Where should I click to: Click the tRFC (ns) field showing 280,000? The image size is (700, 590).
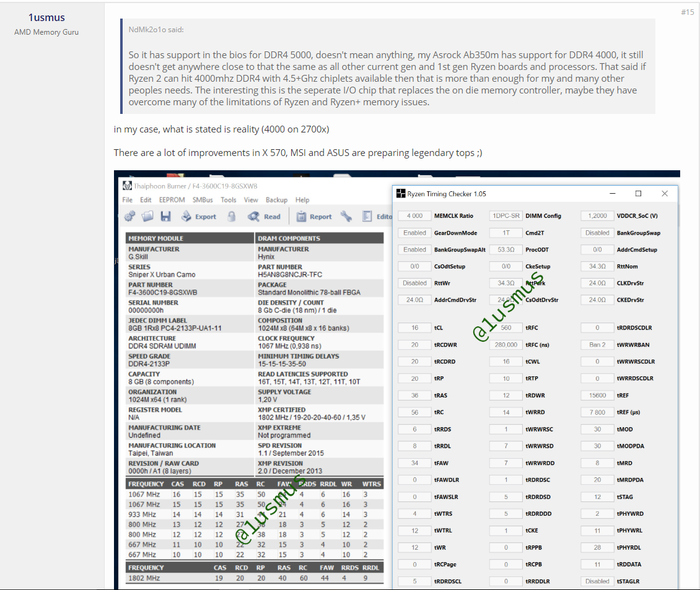click(x=506, y=345)
